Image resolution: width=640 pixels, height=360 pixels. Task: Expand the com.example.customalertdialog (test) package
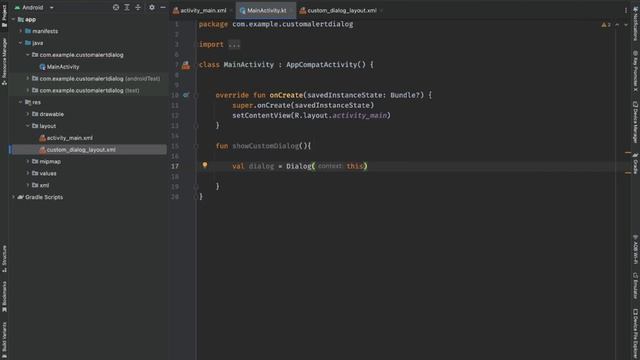pos(28,90)
